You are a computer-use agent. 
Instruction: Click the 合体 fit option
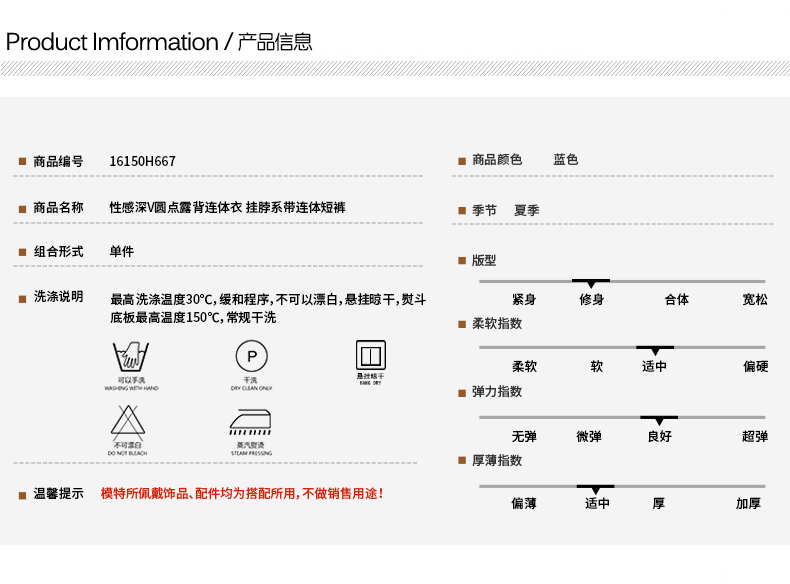pos(677,299)
